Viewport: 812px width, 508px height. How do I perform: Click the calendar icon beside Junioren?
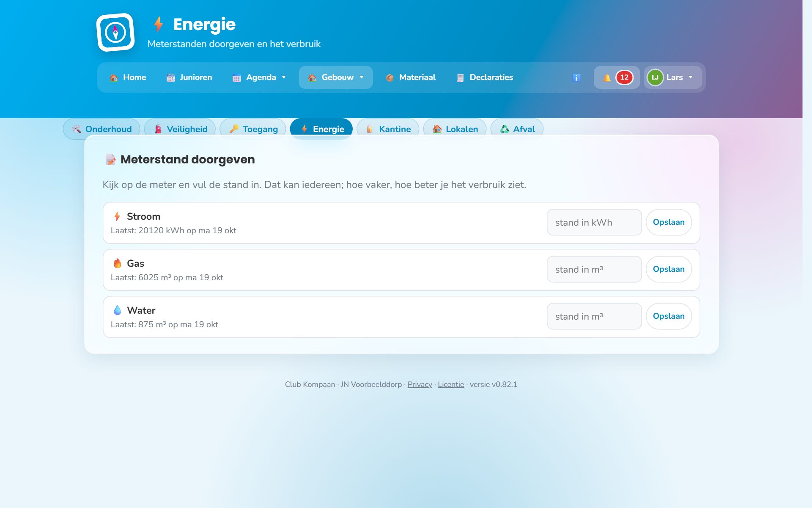click(x=170, y=77)
